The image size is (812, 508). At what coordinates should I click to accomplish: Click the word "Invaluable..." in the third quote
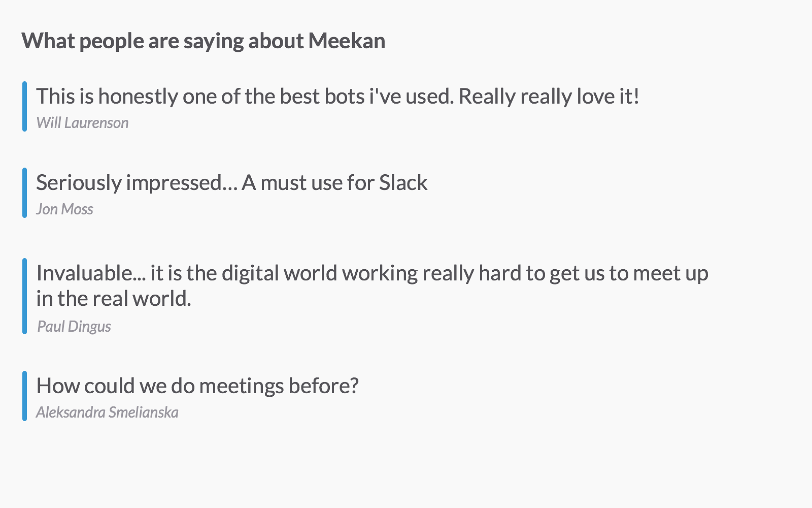click(x=91, y=273)
